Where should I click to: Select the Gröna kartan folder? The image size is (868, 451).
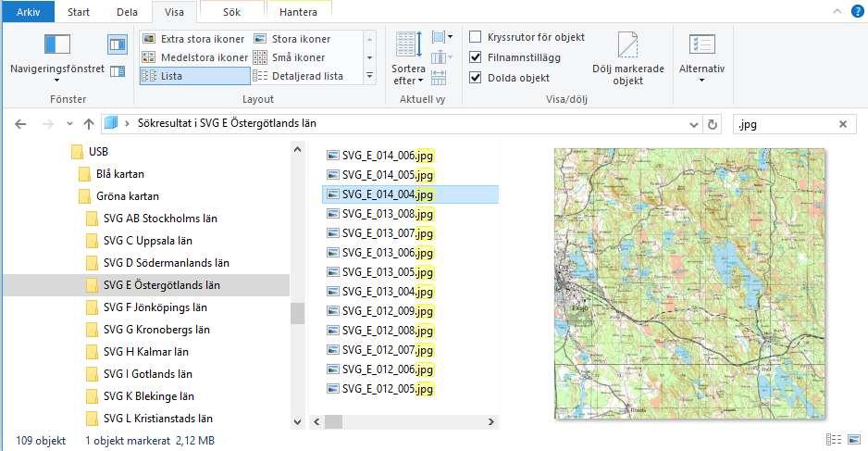119,196
